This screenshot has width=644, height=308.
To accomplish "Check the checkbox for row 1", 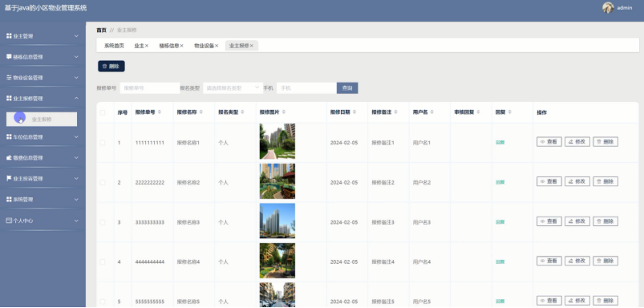I will click(103, 143).
